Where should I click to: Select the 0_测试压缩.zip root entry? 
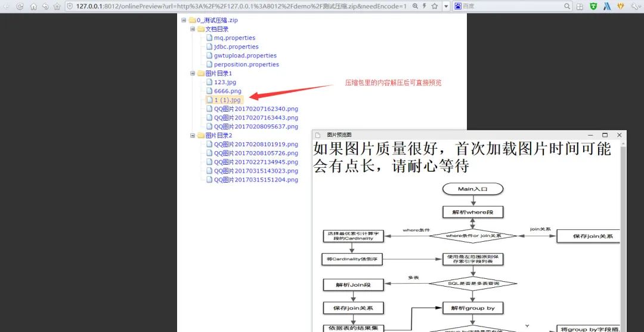coord(217,20)
